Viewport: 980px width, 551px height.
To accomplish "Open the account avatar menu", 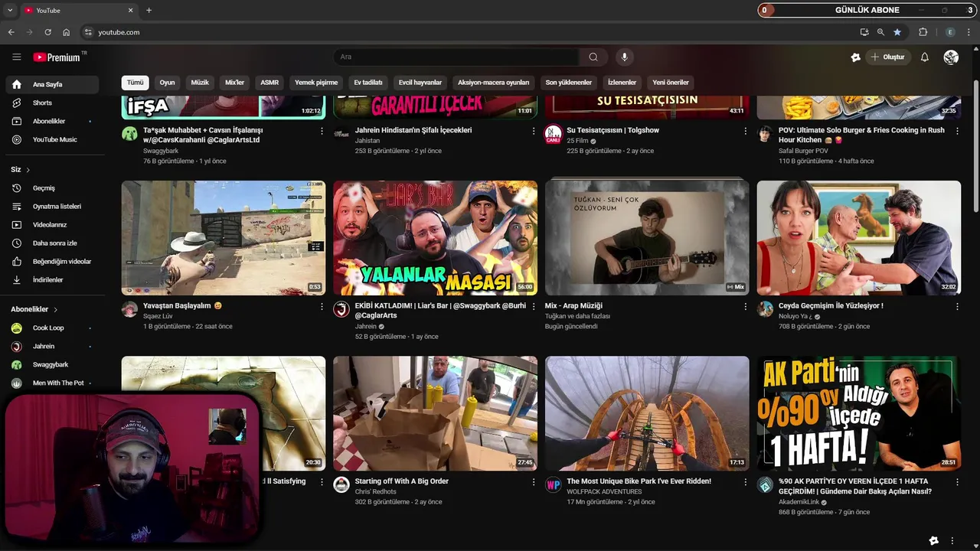I will [951, 57].
